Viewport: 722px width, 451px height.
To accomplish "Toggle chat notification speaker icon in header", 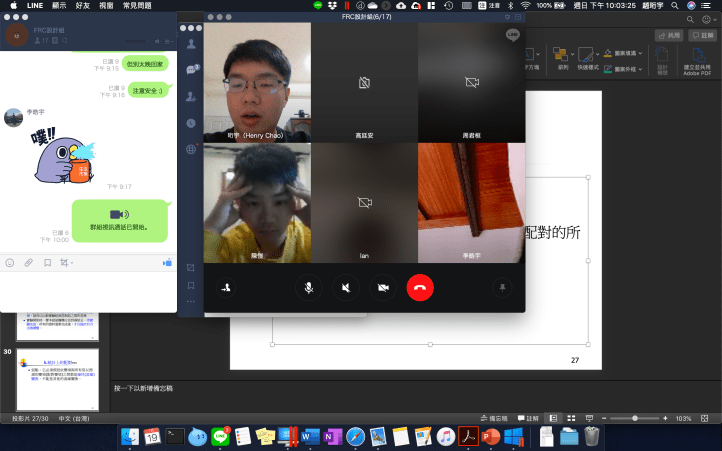I will click(157, 41).
